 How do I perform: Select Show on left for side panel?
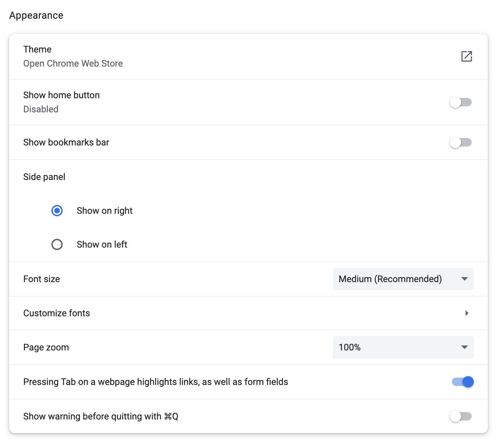tap(57, 244)
